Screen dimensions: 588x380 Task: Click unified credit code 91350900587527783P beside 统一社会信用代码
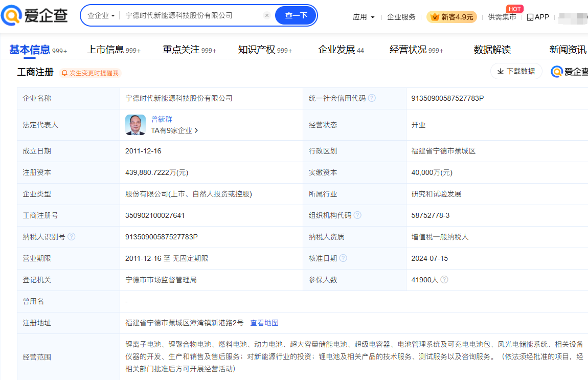click(447, 98)
